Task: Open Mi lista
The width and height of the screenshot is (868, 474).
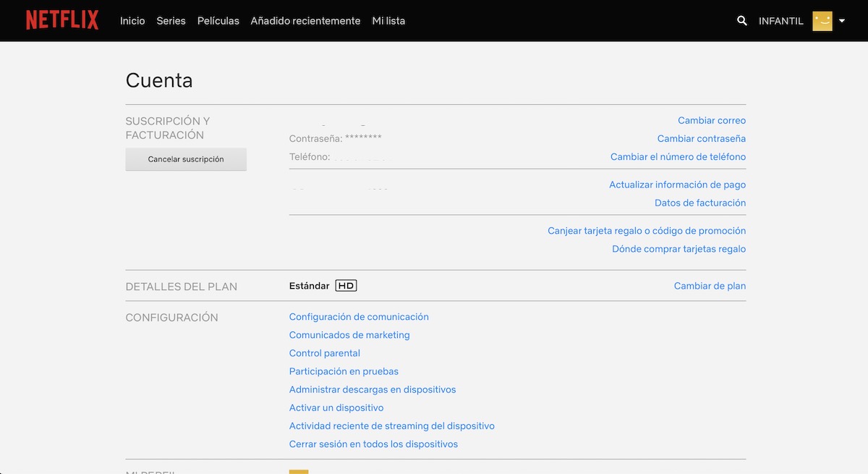Action: coord(388,21)
